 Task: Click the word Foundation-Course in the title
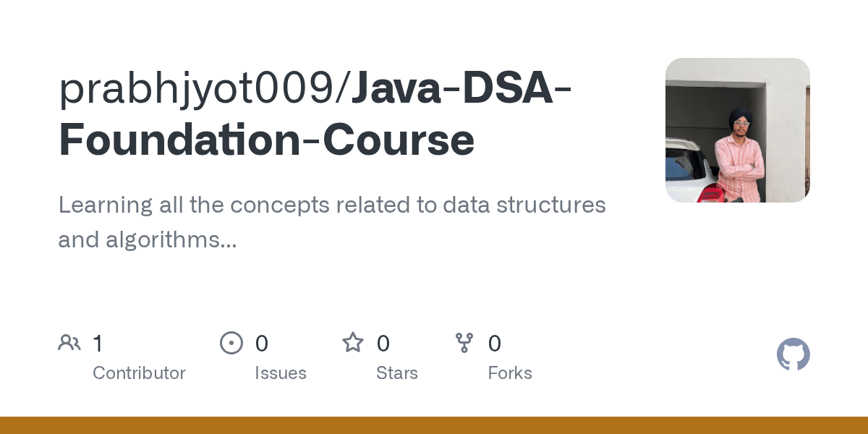point(266,140)
